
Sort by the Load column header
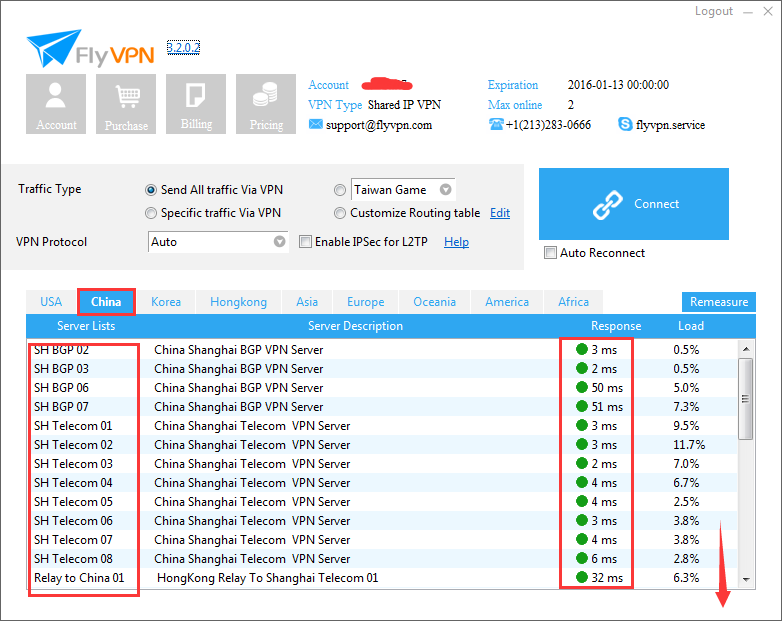[691, 326]
